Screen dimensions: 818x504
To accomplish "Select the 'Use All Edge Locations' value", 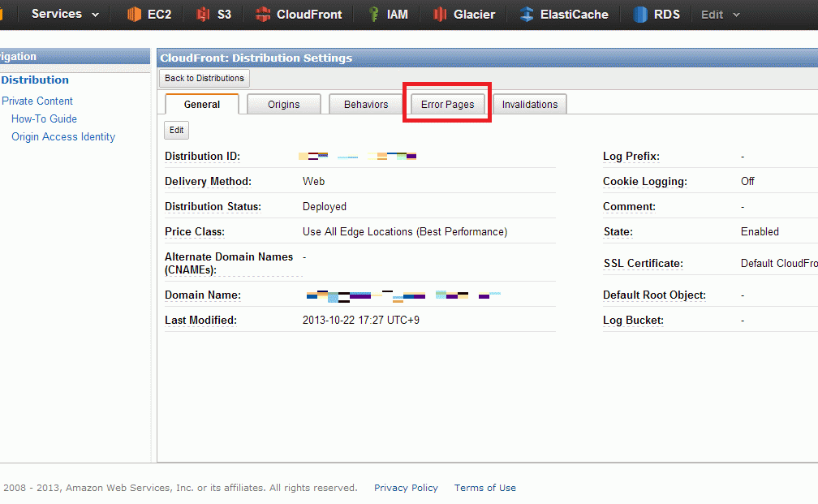I will (405, 231).
